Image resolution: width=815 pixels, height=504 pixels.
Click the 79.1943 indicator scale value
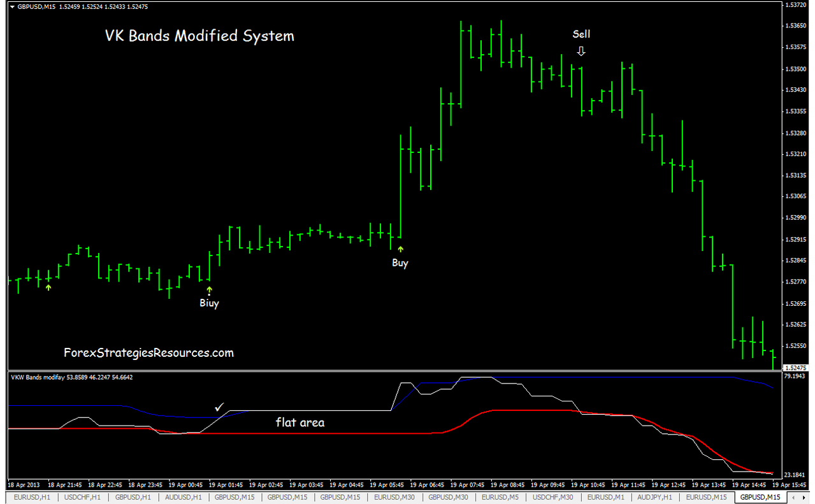coord(796,377)
